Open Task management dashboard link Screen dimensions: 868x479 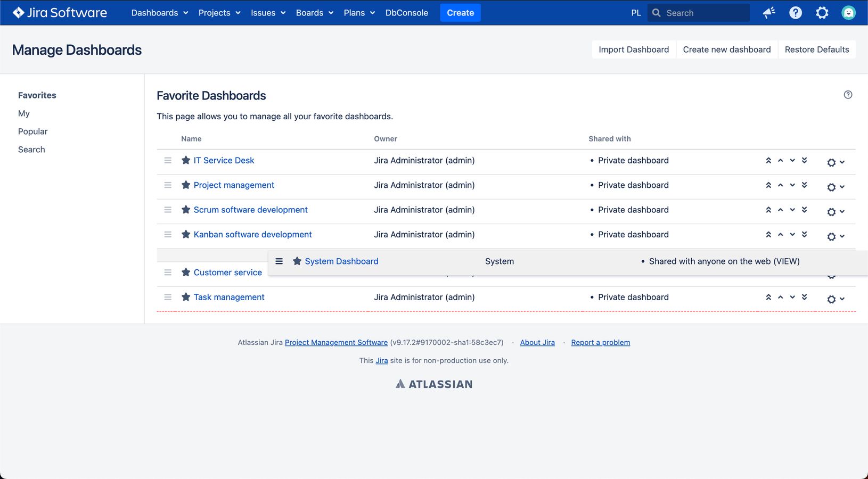(229, 297)
